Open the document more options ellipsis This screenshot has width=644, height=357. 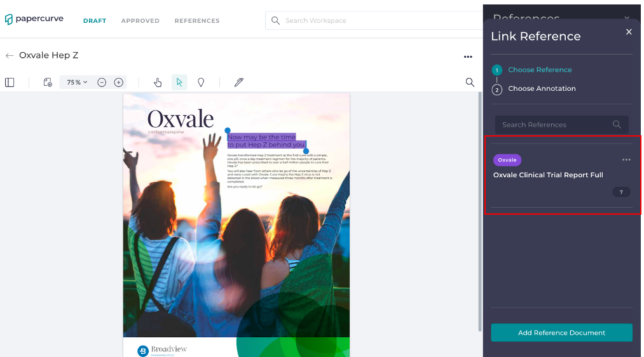(x=468, y=57)
